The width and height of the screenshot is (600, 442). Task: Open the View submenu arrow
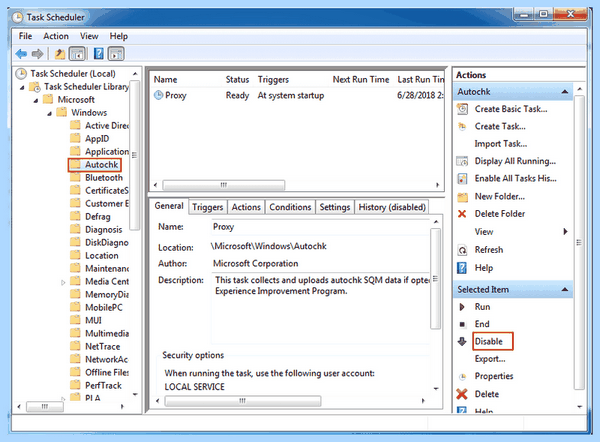565,232
